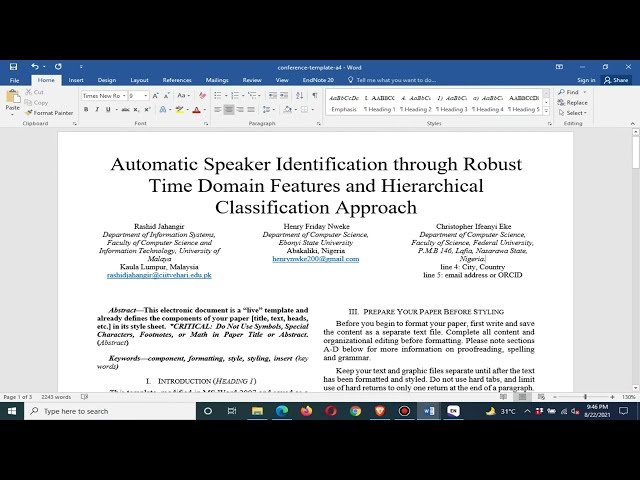
Task: Increase paragraph indent
Action: pos(284,96)
